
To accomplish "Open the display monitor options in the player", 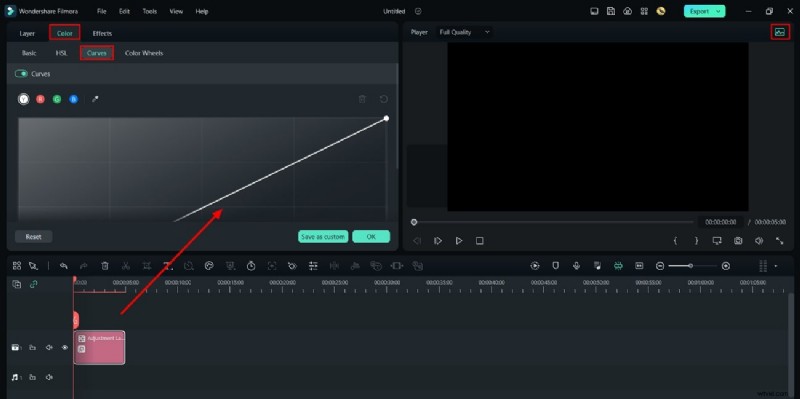I will (x=717, y=241).
